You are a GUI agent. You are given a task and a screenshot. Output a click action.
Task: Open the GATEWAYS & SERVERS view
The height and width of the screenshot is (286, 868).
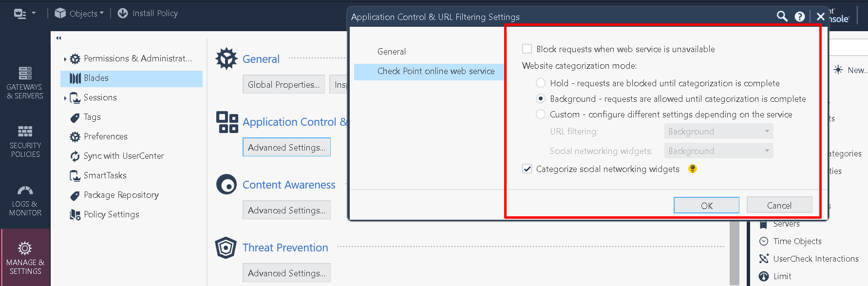pyautogui.click(x=25, y=83)
